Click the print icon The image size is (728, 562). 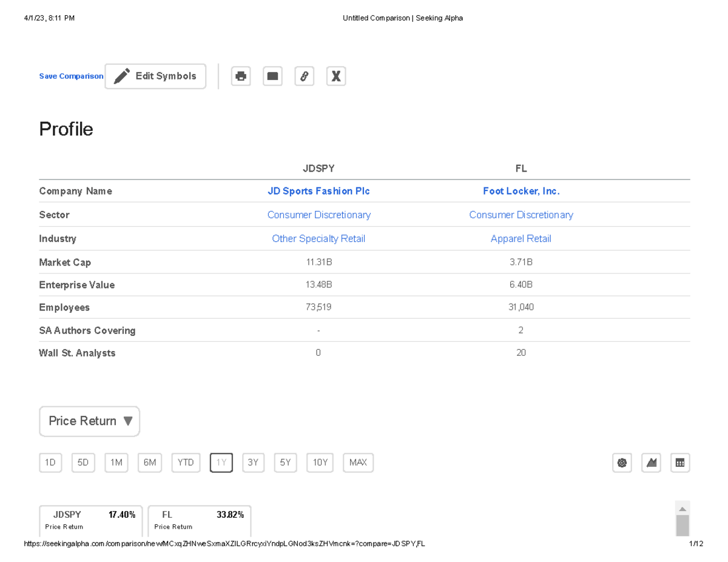(241, 76)
